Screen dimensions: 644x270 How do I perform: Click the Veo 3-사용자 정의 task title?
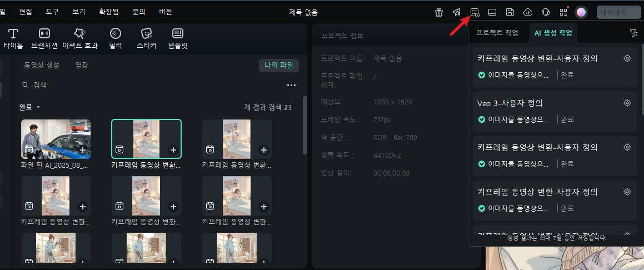510,103
